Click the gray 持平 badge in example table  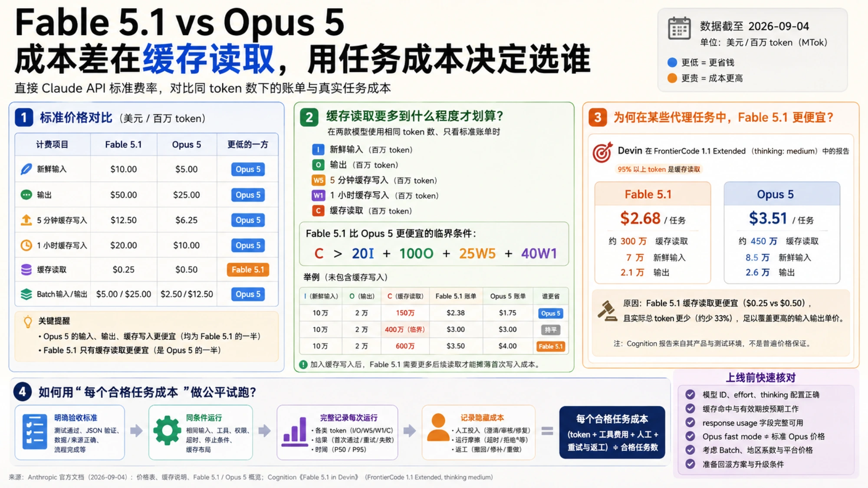[x=551, y=330]
